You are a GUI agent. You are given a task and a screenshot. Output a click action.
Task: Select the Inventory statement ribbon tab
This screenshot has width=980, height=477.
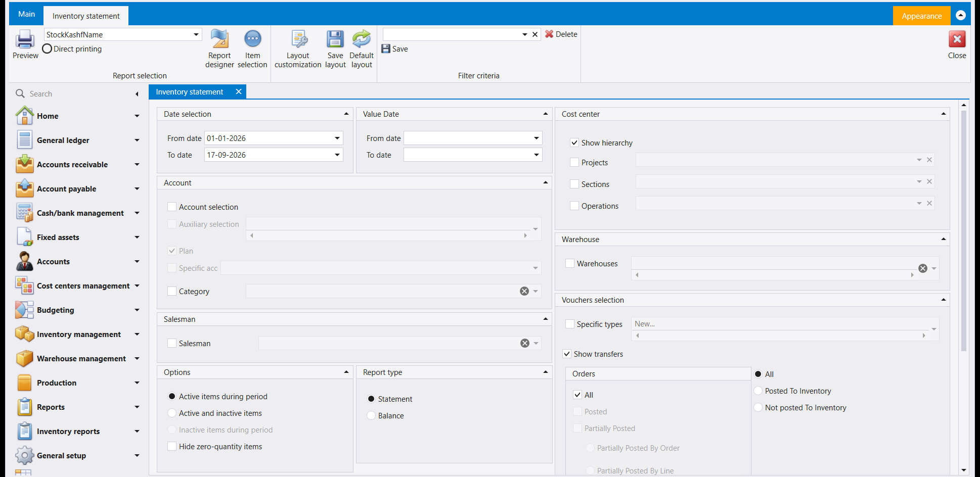pos(86,16)
